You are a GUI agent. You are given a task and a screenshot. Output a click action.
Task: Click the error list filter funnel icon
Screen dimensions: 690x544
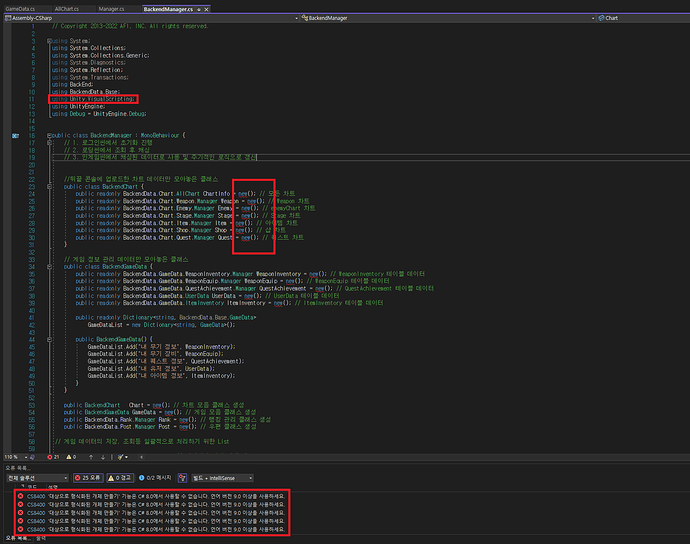click(182, 478)
